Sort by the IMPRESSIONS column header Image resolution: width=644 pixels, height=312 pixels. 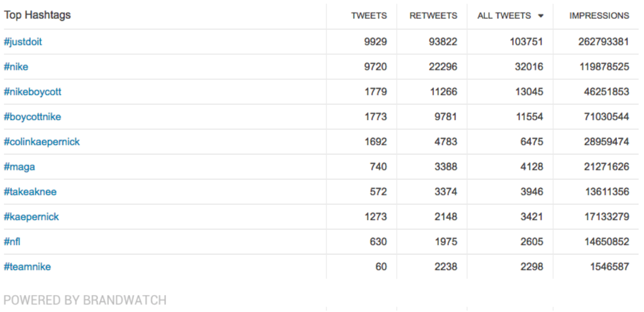coord(599,16)
